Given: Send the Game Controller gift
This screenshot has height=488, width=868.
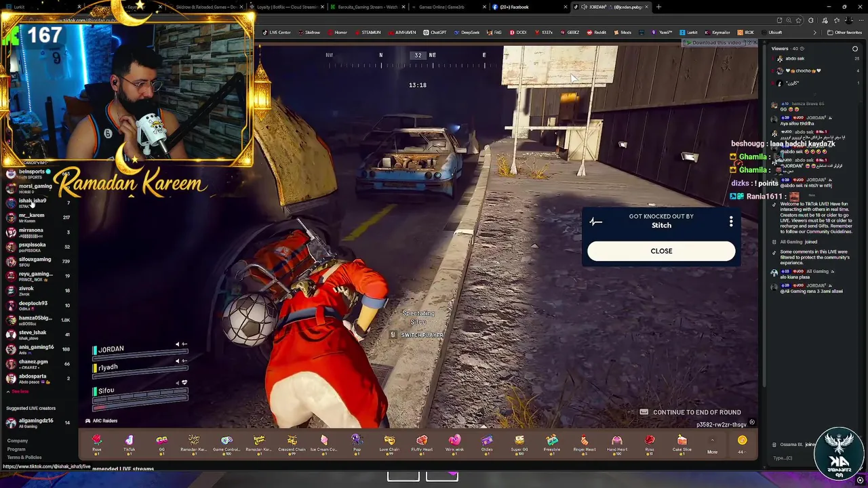Looking at the screenshot, I should [x=226, y=443].
